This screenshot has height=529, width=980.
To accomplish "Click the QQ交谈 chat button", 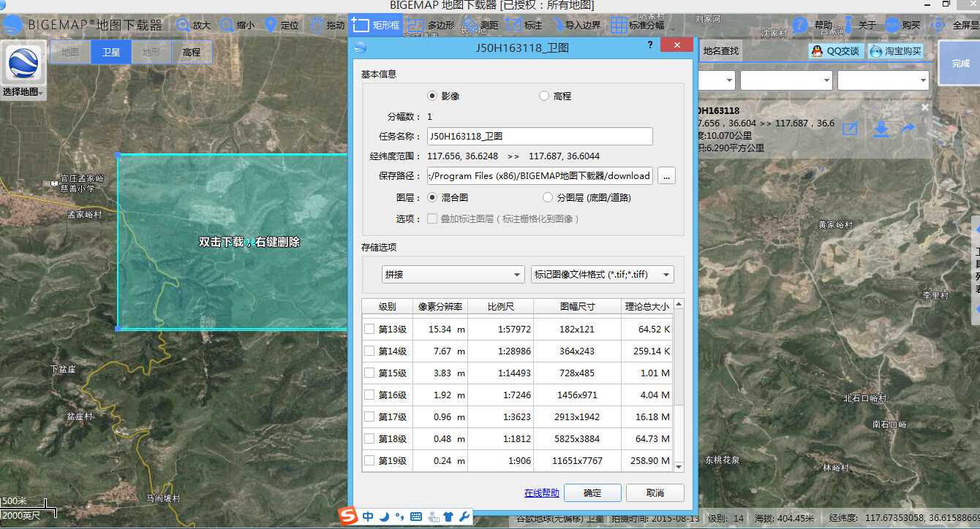I will [835, 51].
